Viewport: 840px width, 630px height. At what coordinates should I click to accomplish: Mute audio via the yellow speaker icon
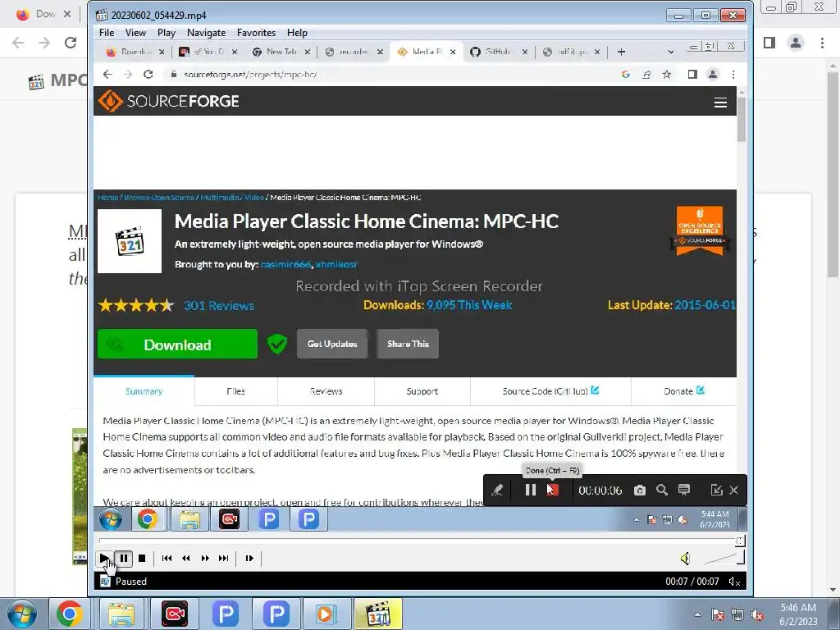coord(685,559)
